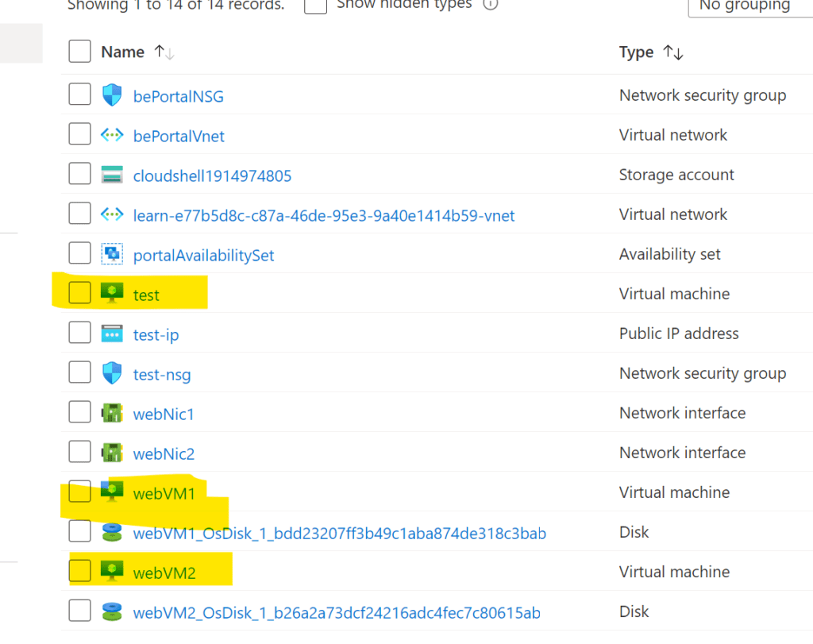
Task: Click the Storage account icon beside cloudshell1914974805
Action: tap(112, 174)
